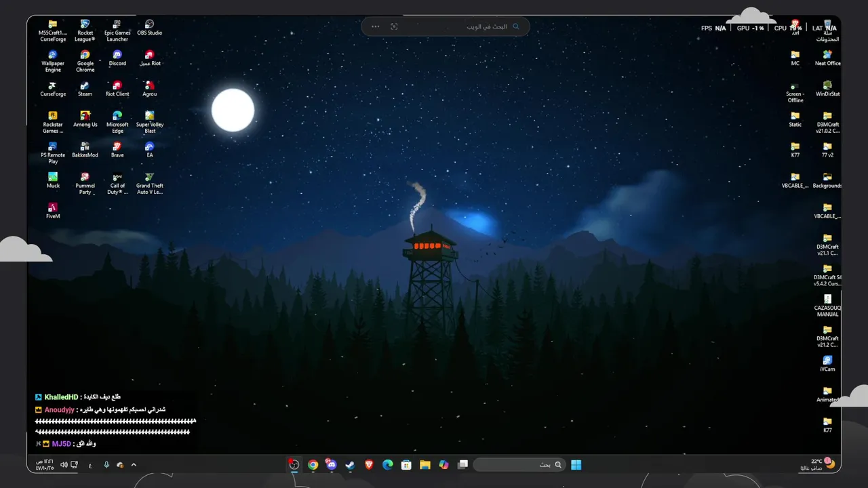Image resolution: width=868 pixels, height=488 pixels.
Task: Select the Screen - Offline desktop file
Action: click(795, 92)
